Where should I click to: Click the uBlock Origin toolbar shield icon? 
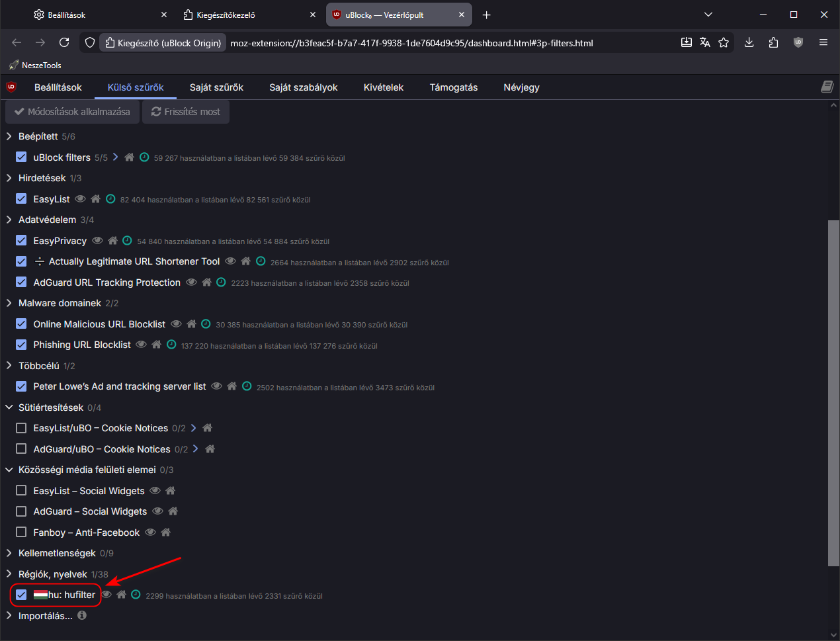[x=798, y=42]
